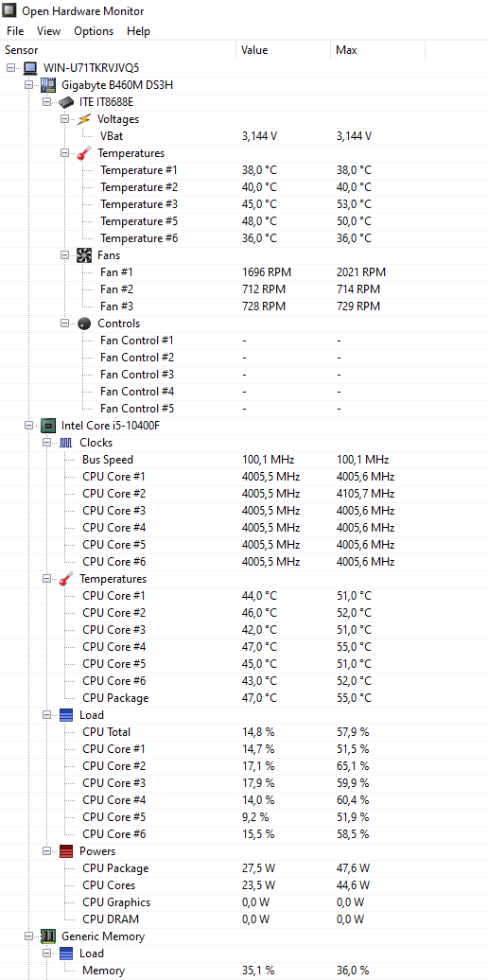The width and height of the screenshot is (488, 980).
Task: Collapse the Generic Memory node
Action: 28,936
